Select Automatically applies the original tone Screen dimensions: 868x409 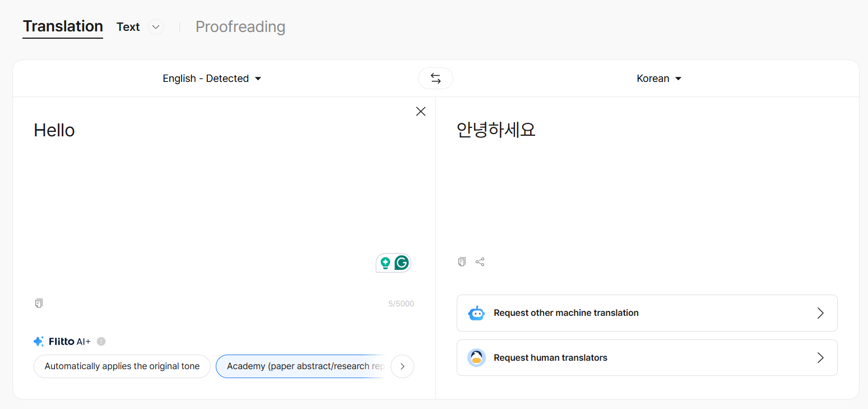click(122, 366)
